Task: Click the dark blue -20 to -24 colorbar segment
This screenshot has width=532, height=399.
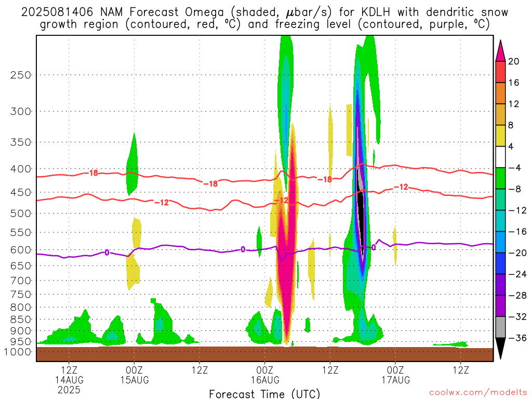Action: point(500,263)
